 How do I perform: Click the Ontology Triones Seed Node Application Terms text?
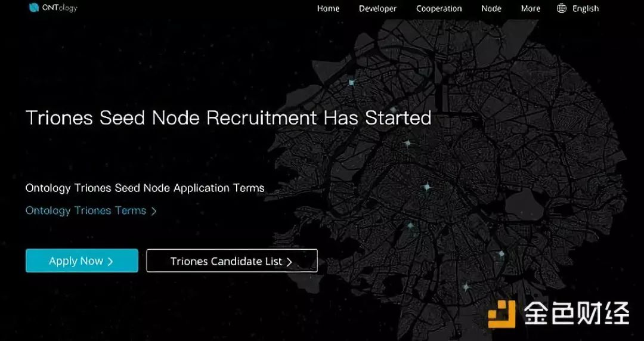point(145,188)
